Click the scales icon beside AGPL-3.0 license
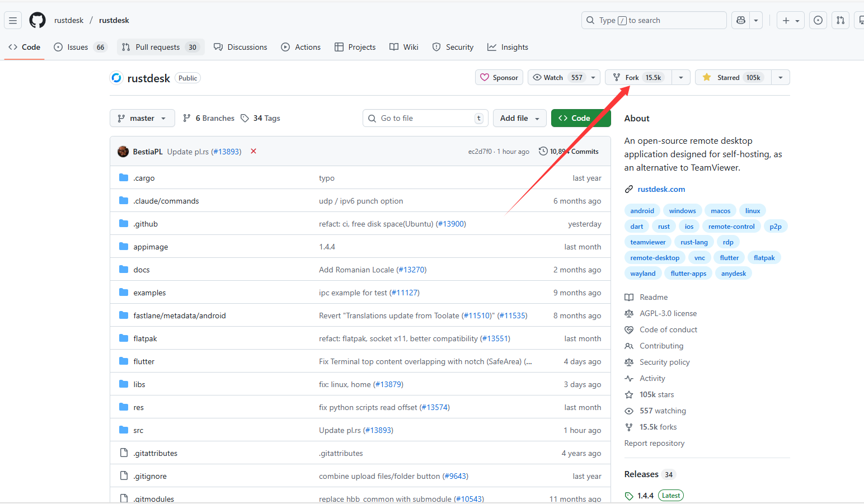The width and height of the screenshot is (864, 504). tap(629, 313)
